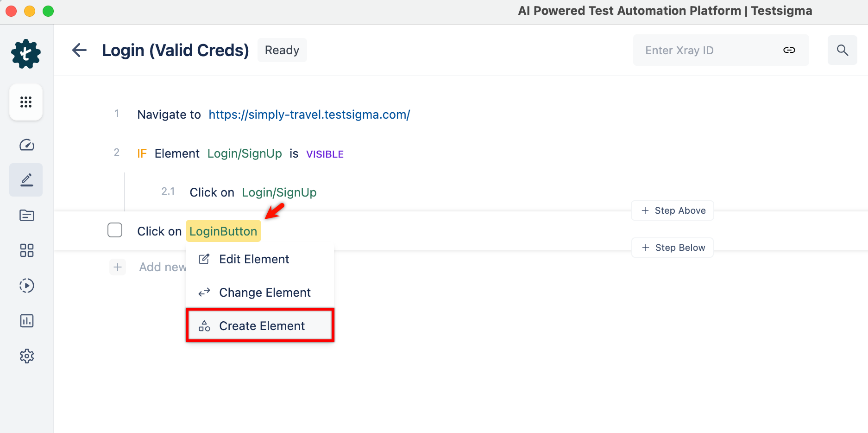Add a Step Below
The image size is (868, 433).
[x=673, y=248]
